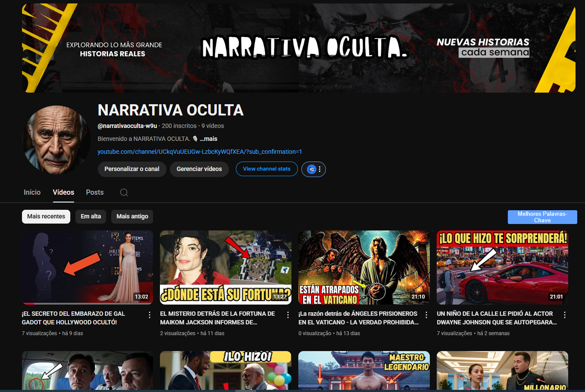Open options menu for Ángeles Prisioneros video

coord(426,315)
